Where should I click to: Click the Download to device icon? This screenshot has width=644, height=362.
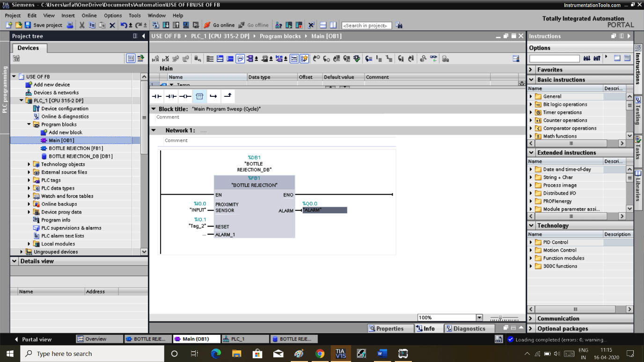pyautogui.click(x=166, y=25)
